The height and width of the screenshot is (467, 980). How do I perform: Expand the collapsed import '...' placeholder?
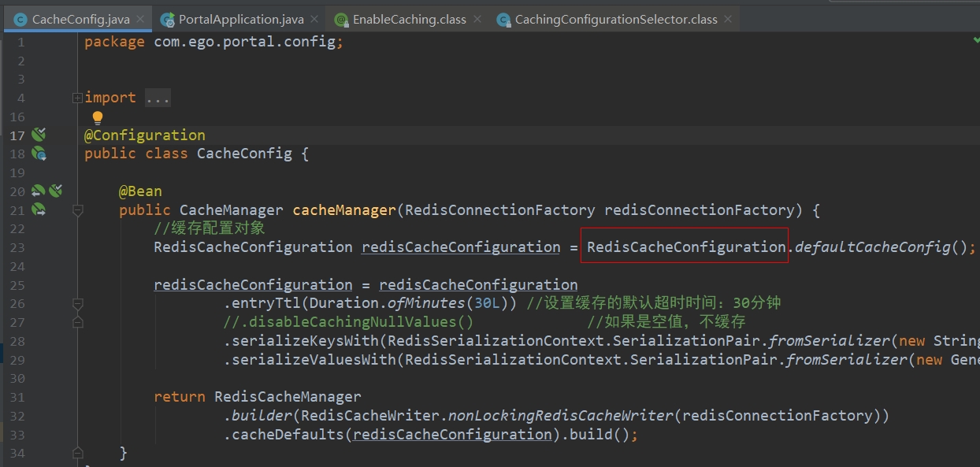coord(158,98)
